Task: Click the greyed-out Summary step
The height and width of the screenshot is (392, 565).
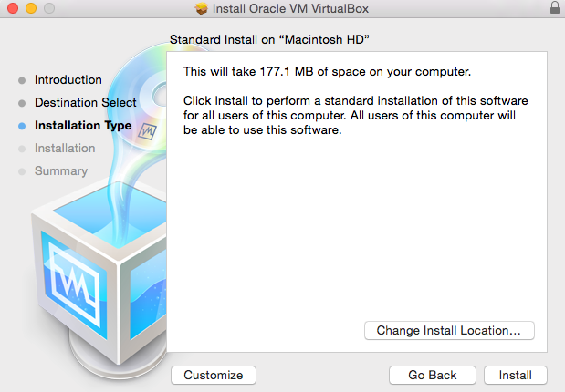Action: (60, 171)
